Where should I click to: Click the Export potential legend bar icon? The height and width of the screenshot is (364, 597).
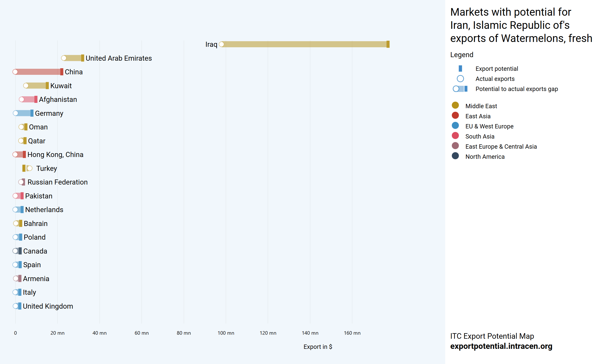[x=460, y=69]
